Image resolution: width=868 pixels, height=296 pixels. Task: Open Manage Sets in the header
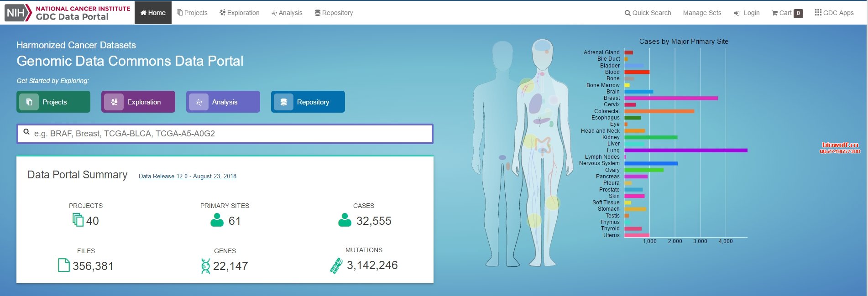(x=702, y=13)
